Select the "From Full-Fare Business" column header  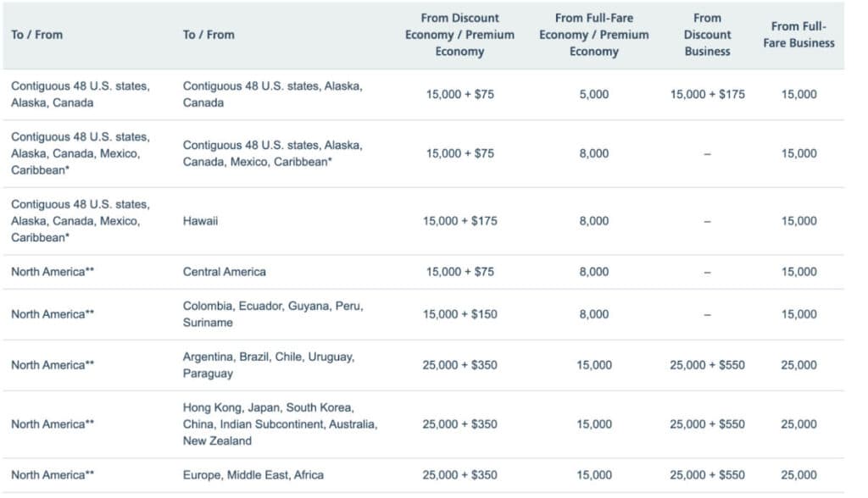(x=798, y=35)
